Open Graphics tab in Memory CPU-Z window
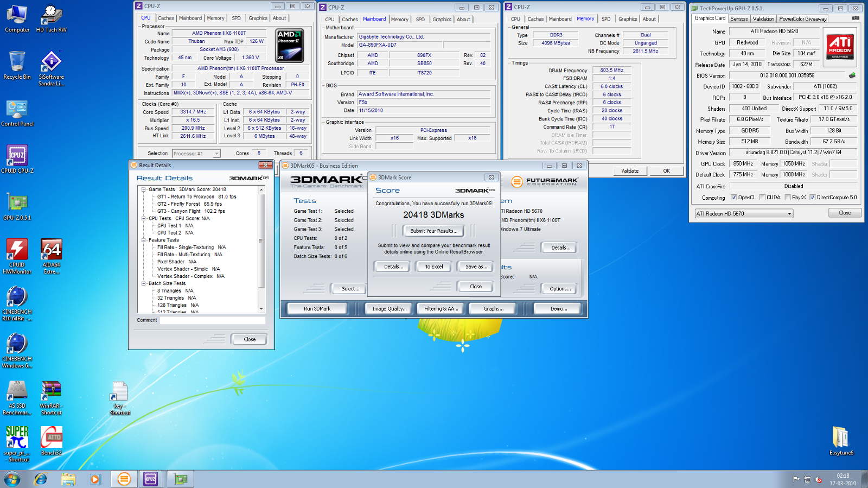The height and width of the screenshot is (488, 868). click(628, 19)
